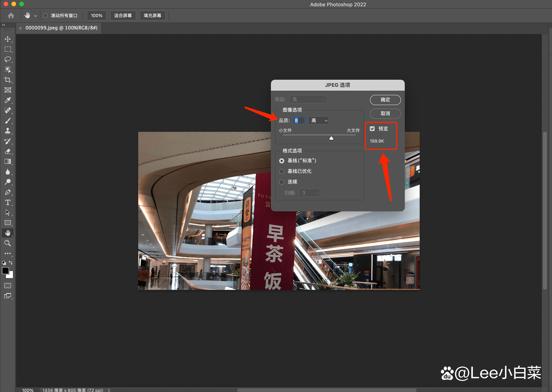Screen dimensions: 552x392
Task: Click the foreground color swatch
Action: click(5, 271)
